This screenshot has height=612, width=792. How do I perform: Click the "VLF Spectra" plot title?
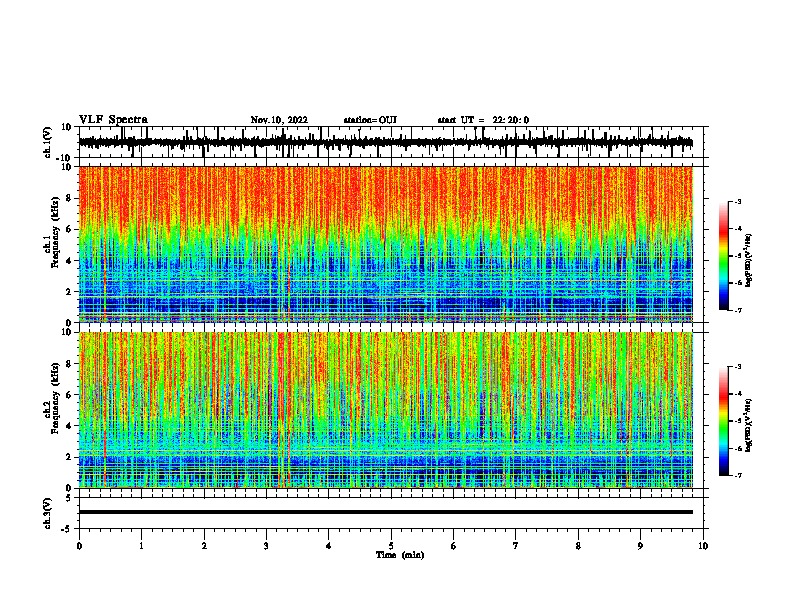pyautogui.click(x=113, y=120)
